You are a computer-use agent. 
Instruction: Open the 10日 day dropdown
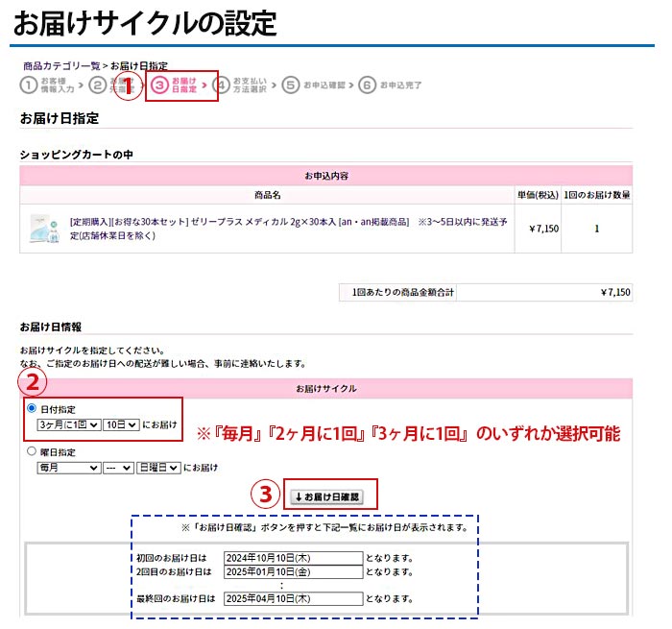coord(121,424)
